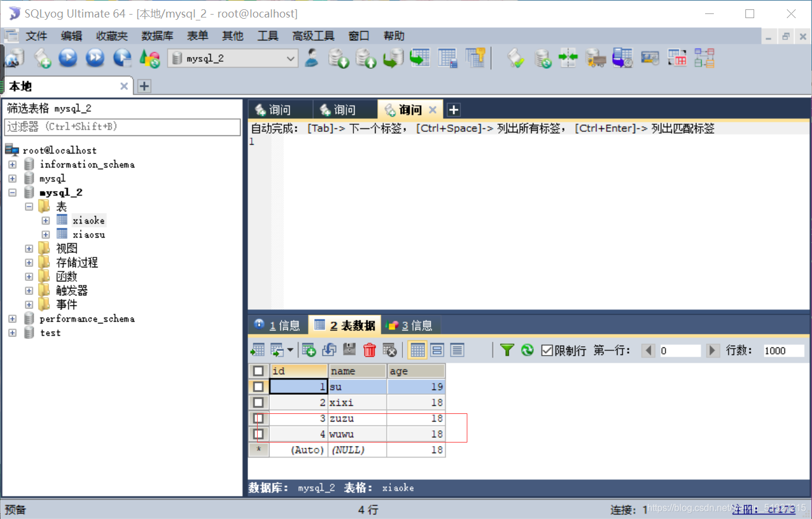Check the row checkbox for zuzu
This screenshot has height=519, width=812.
pyautogui.click(x=258, y=418)
